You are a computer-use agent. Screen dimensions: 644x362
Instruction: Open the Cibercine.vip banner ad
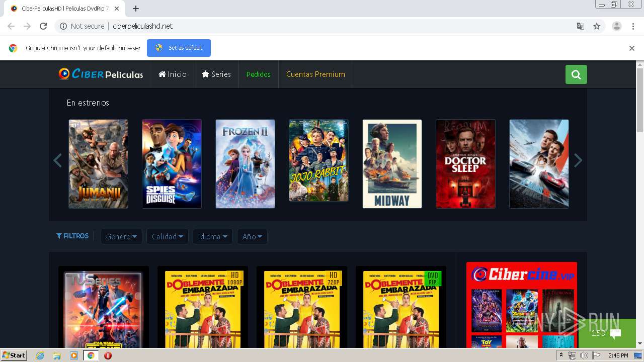521,305
